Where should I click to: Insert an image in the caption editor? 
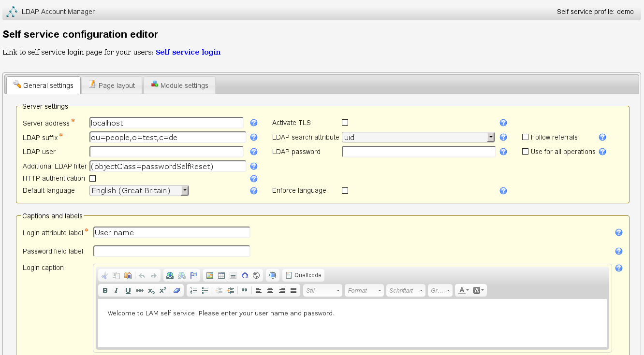210,276
